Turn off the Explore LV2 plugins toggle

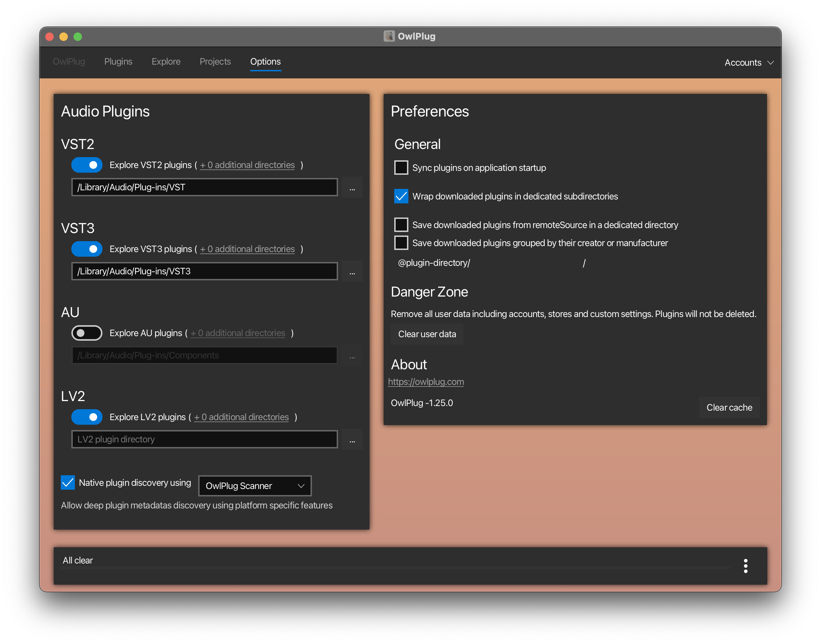tap(87, 417)
